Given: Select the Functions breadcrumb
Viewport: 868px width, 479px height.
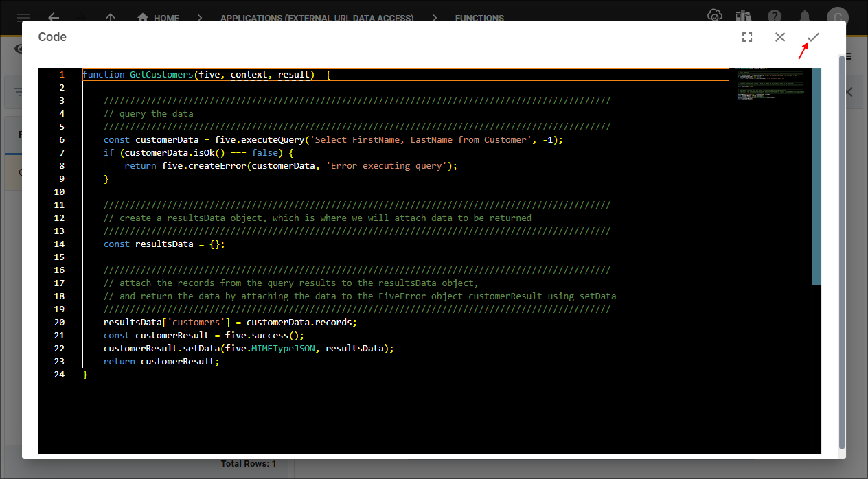Looking at the screenshot, I should click(479, 18).
